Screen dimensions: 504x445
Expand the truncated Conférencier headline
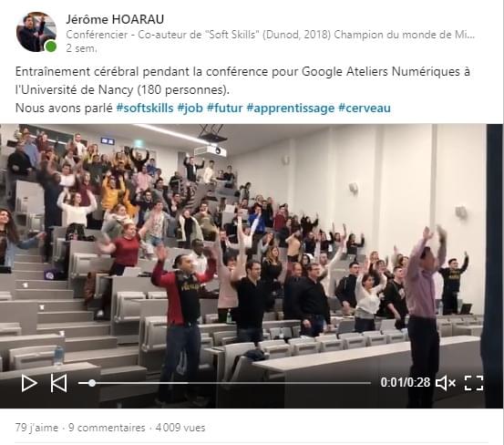[271, 35]
